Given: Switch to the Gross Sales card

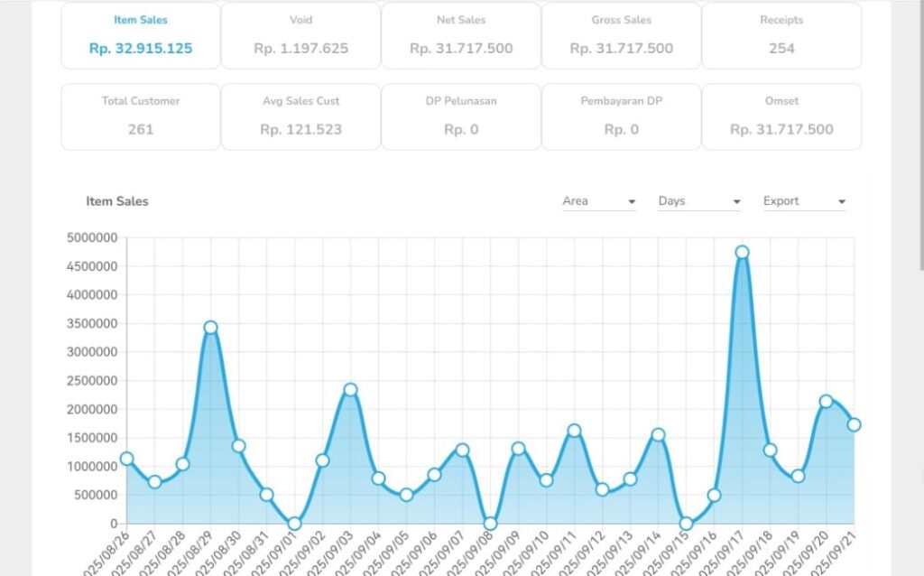Looking at the screenshot, I should (621, 36).
